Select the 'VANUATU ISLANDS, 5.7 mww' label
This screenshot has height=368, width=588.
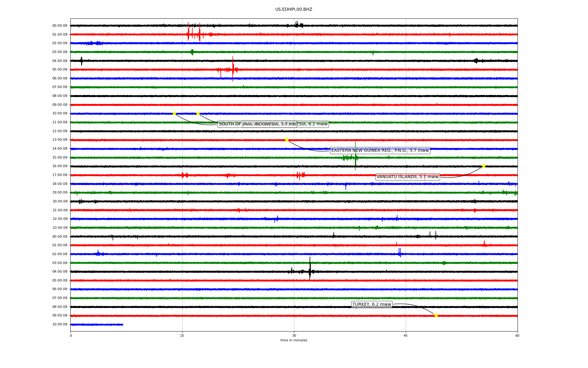tap(408, 177)
